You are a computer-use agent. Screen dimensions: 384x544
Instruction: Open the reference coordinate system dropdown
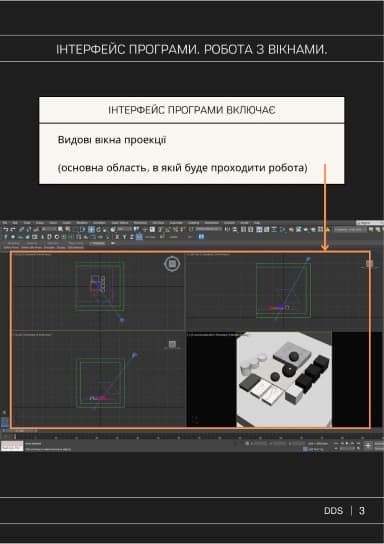click(125, 229)
